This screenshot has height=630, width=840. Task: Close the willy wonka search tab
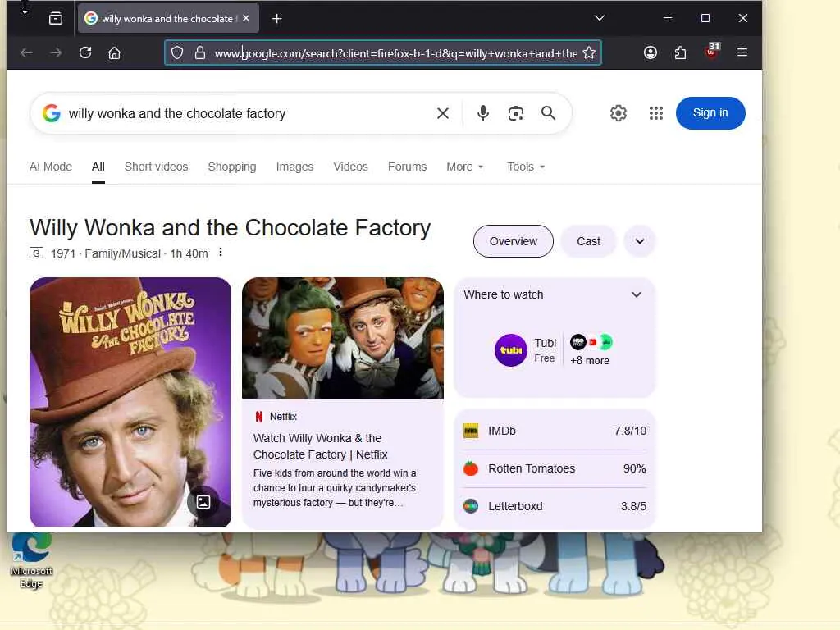point(246,18)
